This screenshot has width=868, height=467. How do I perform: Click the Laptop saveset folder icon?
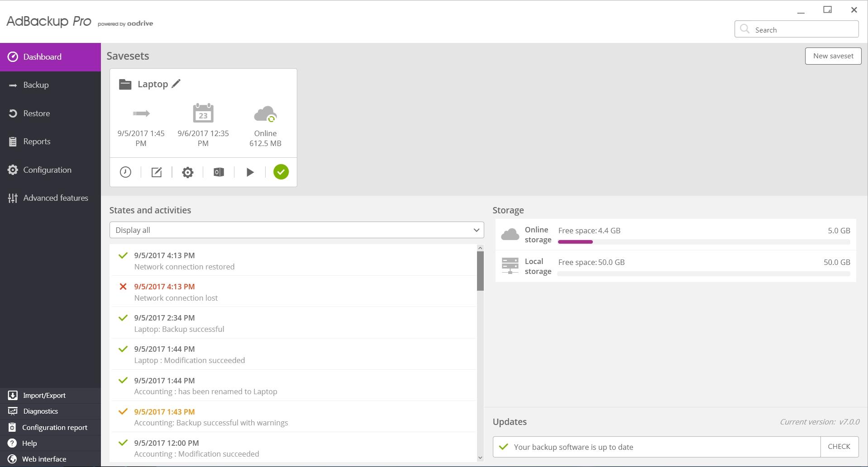tap(125, 84)
